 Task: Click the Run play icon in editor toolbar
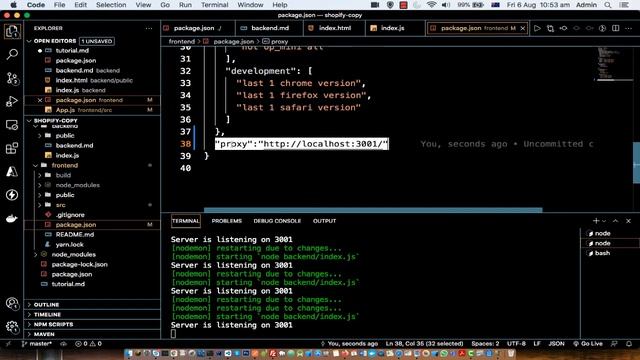coord(538,28)
